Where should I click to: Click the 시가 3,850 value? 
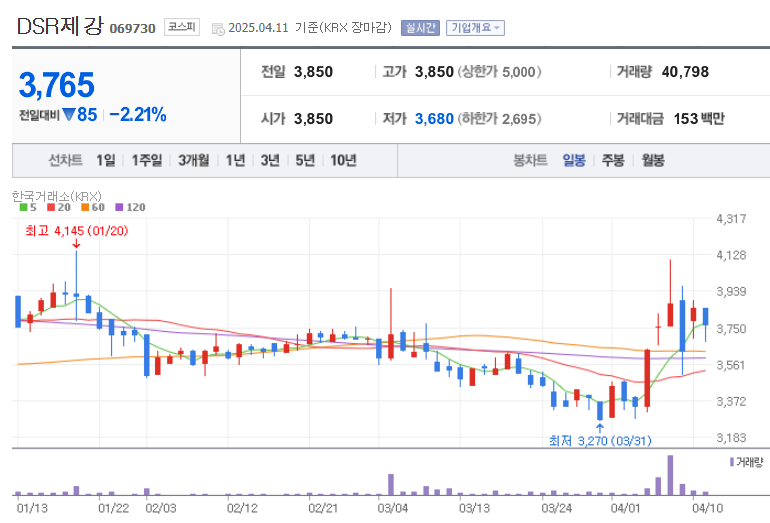(313, 119)
